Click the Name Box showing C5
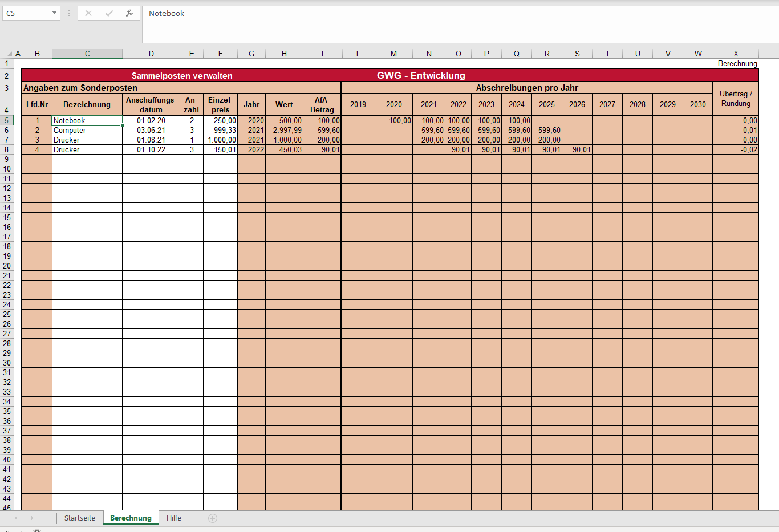779x532 pixels. 27,13
